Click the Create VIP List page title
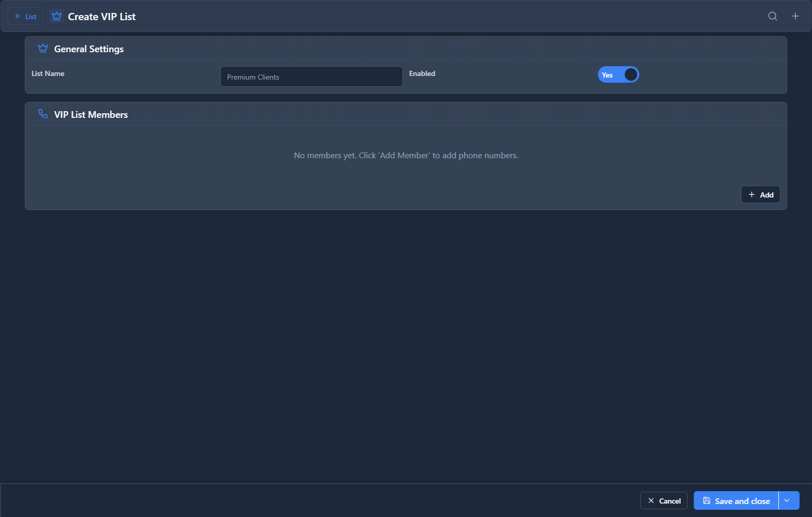This screenshot has height=517, width=812. (x=102, y=17)
